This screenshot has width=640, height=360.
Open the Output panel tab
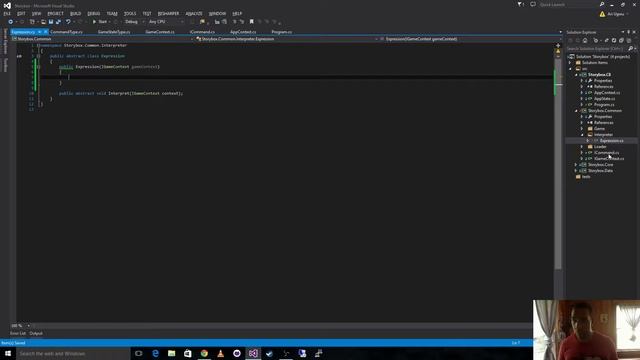click(36, 333)
